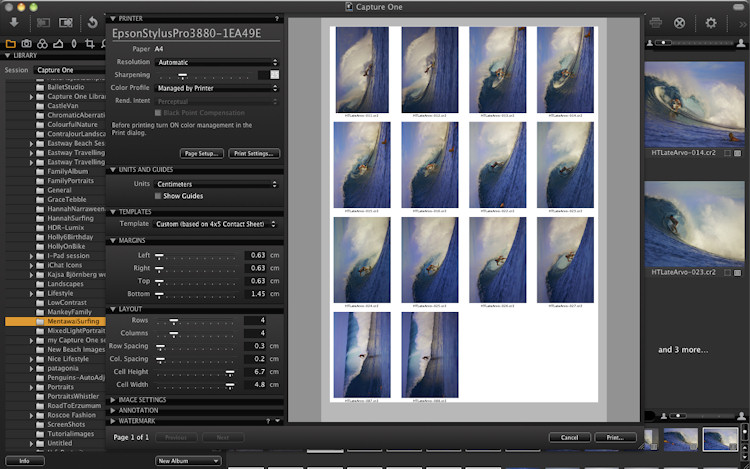Click small person icon for smaller thumbnails
The height and width of the screenshot is (469, 750).
coord(650,43)
